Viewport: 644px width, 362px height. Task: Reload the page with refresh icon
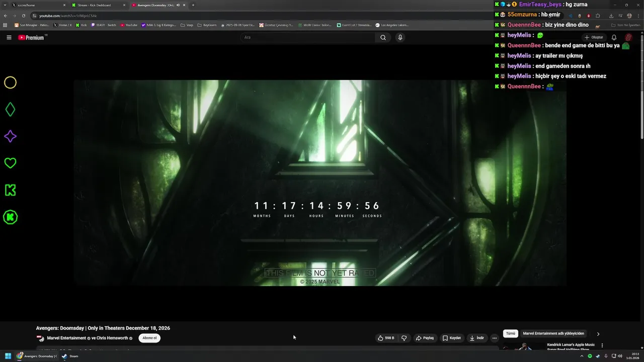coord(25,16)
